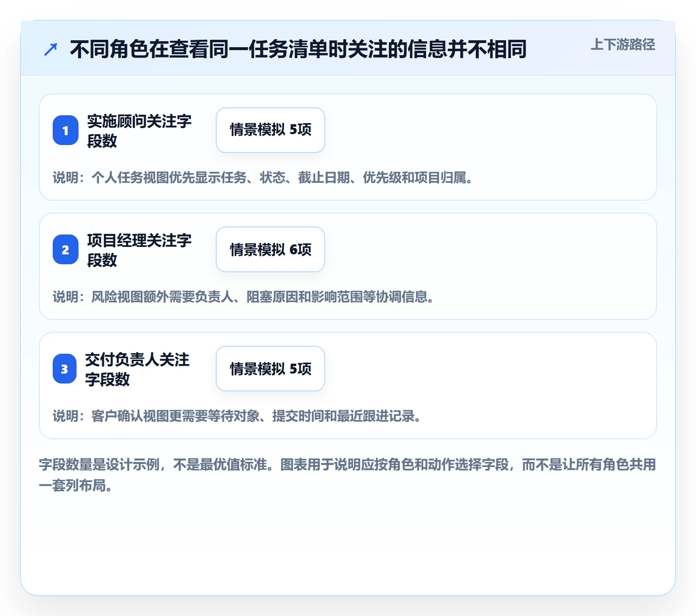The image size is (696, 616).
Task: Click the footnote beginning 字段数量是设计示例
Action: (x=348, y=475)
